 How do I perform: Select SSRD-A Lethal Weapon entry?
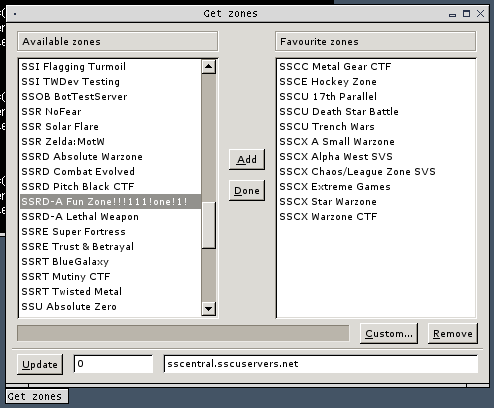[111, 217]
